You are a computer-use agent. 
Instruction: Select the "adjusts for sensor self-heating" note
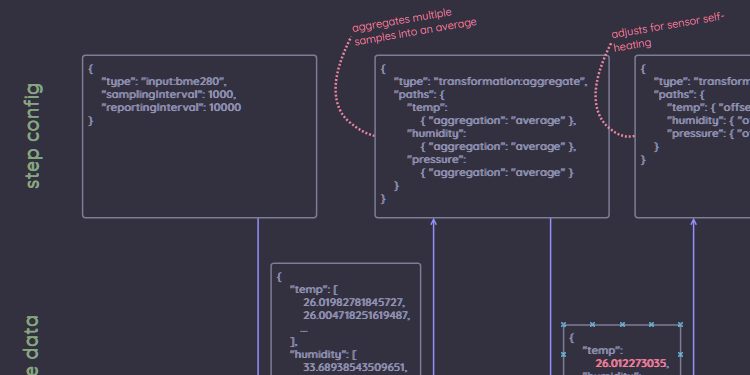668,32
